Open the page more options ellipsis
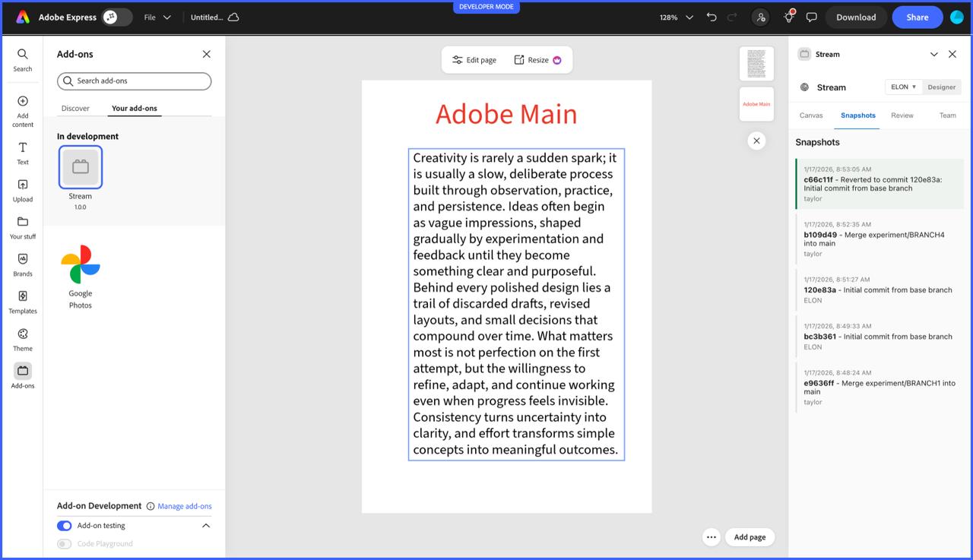This screenshot has height=560, width=973. coord(712,537)
